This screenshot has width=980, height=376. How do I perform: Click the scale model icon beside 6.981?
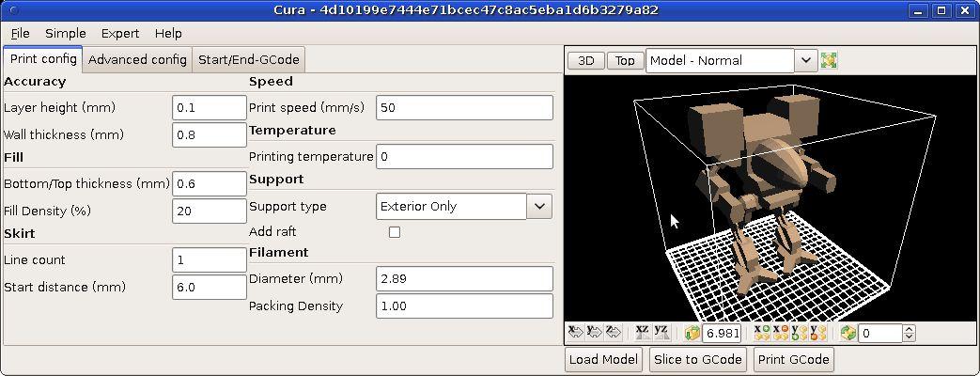point(692,333)
